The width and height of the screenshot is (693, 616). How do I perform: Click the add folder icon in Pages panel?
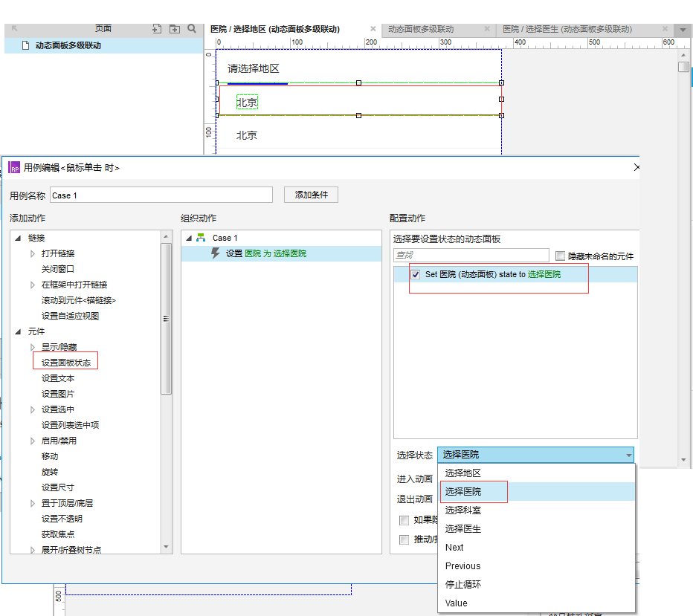(x=175, y=28)
